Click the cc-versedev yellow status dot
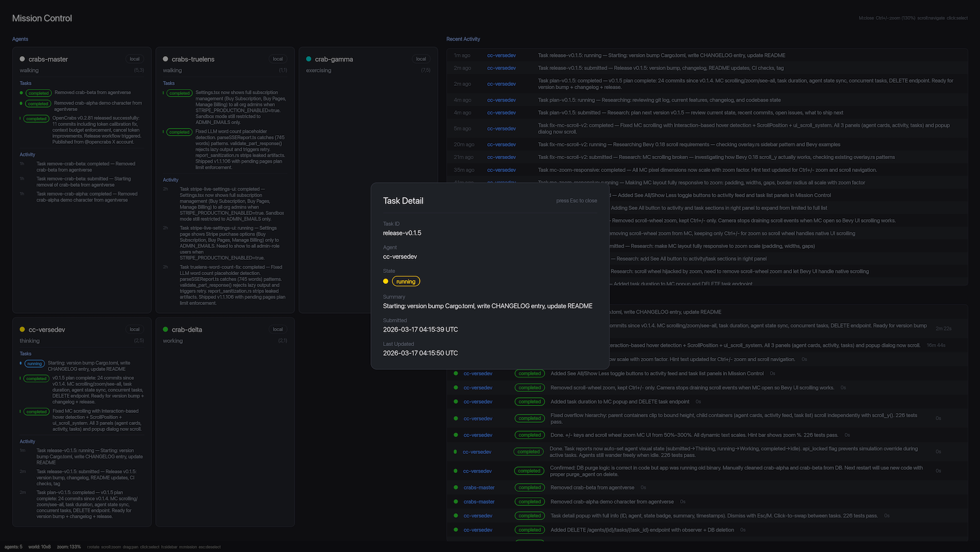This screenshot has width=980, height=552. [22, 329]
